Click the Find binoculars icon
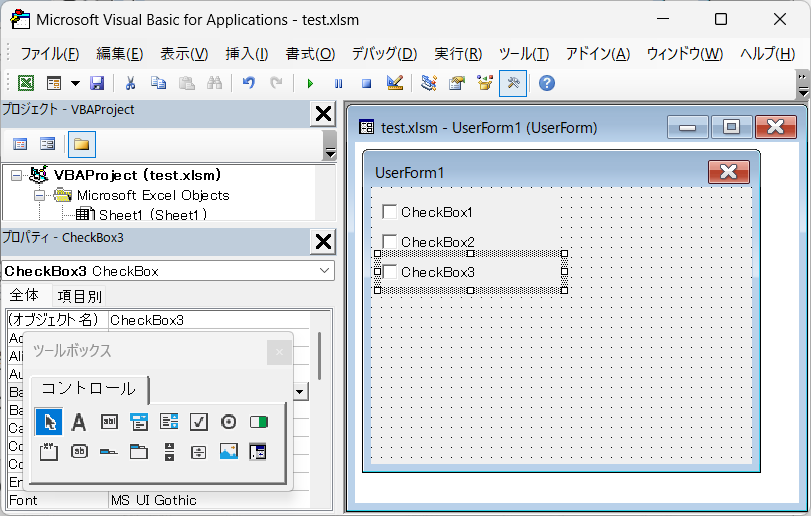This screenshot has width=811, height=516. pos(214,83)
